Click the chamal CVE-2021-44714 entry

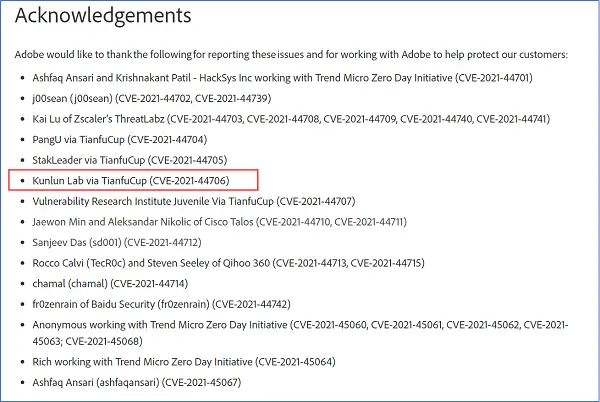(110, 284)
